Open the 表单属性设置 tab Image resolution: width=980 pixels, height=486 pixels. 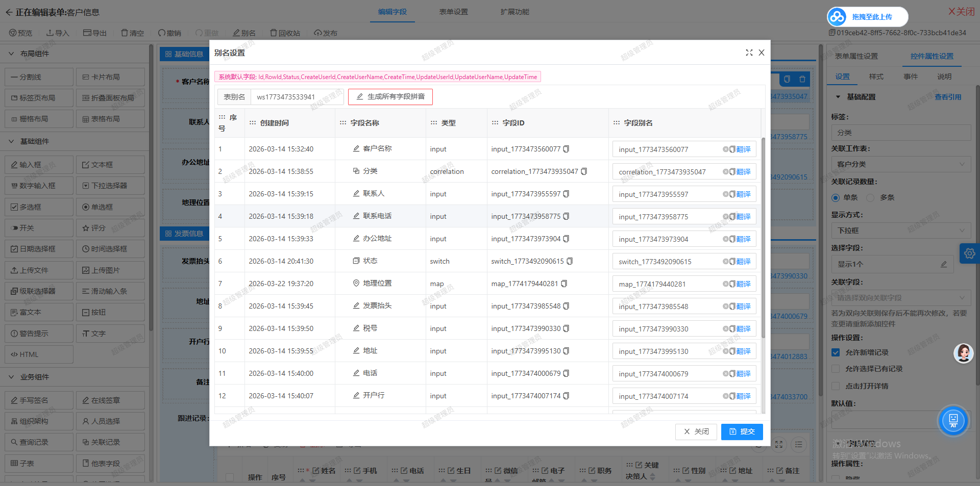[x=856, y=56]
